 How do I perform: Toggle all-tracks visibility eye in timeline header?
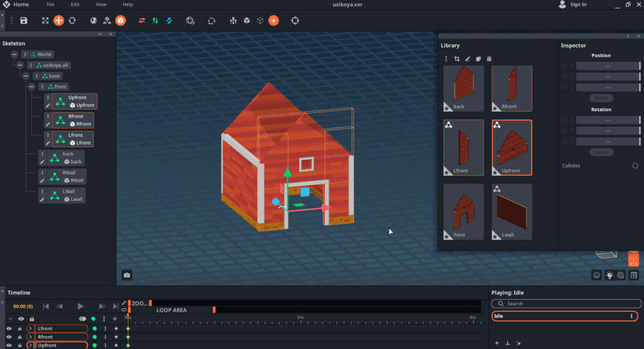pyautogui.click(x=21, y=319)
